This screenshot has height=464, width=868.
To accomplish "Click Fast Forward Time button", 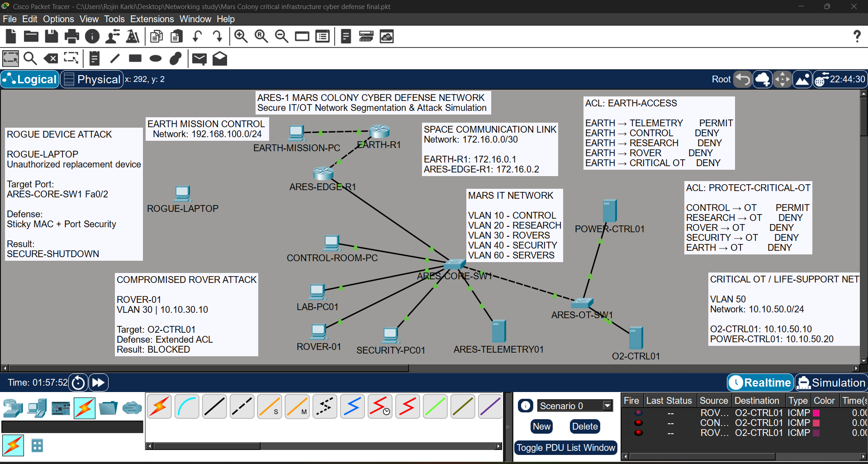I will tap(98, 383).
